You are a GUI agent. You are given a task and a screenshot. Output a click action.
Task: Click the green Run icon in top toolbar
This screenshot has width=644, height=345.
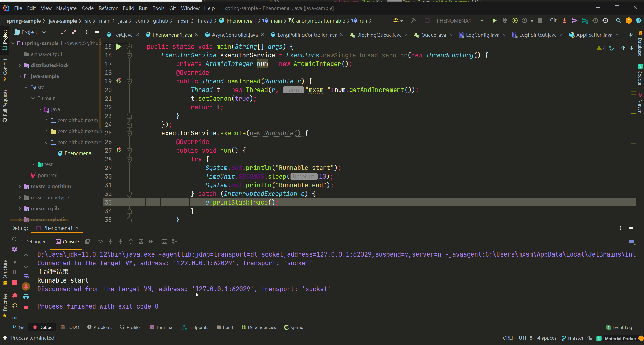click(x=494, y=21)
